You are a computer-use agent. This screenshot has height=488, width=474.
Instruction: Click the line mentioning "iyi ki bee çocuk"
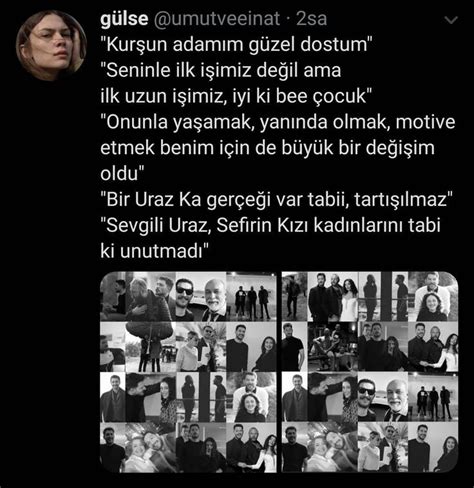point(236,96)
